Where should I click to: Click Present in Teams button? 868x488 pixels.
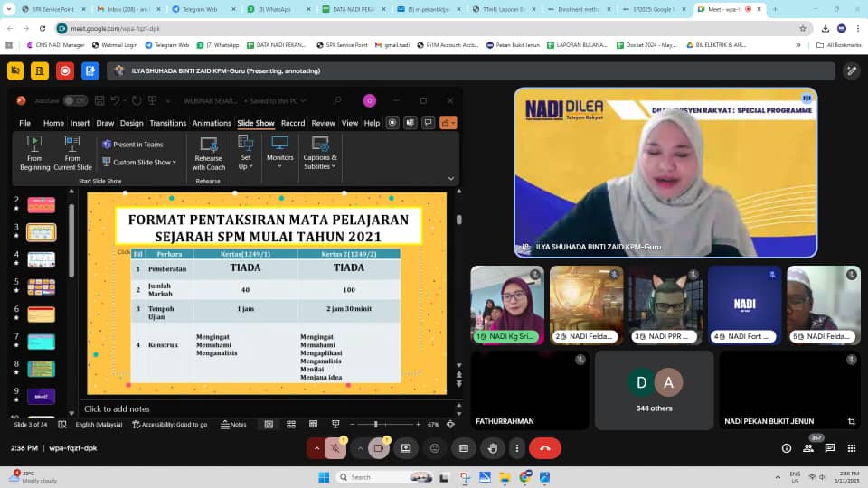coord(132,144)
